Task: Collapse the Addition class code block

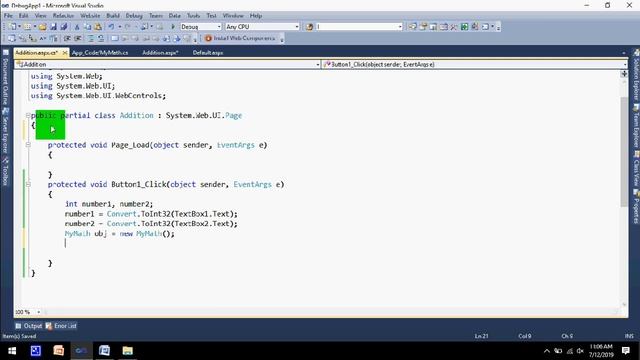Action: (28, 116)
